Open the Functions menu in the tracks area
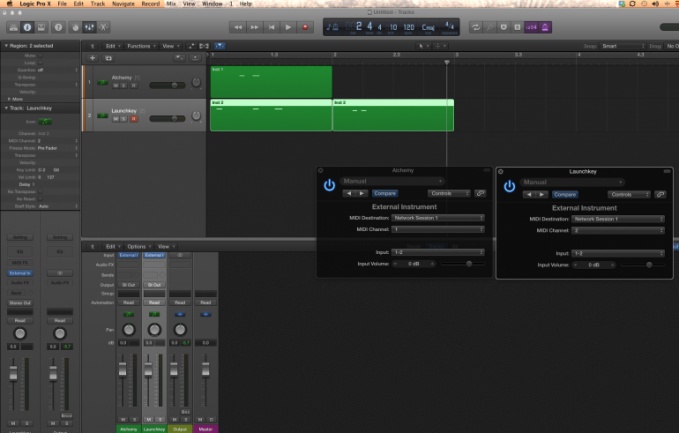This screenshot has height=433, width=679. click(140, 46)
